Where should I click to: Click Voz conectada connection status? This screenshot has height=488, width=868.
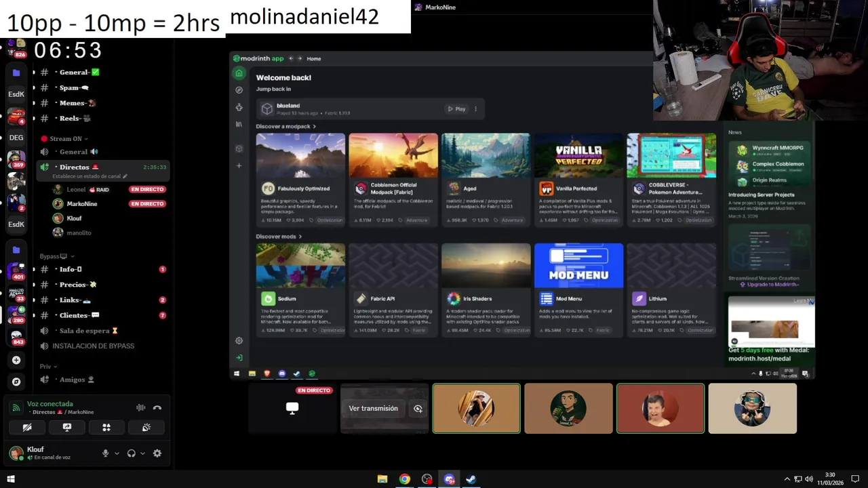coord(50,404)
